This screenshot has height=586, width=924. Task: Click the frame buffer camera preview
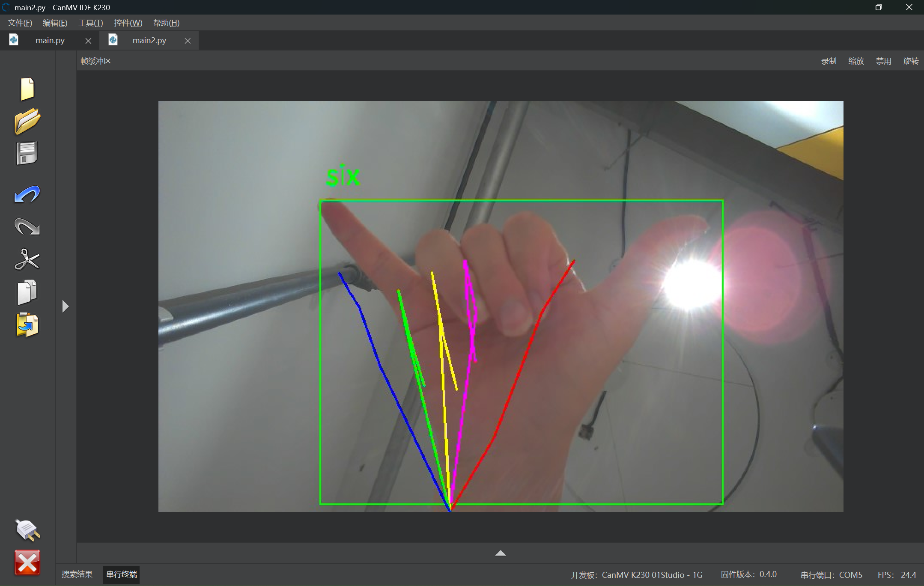(501, 306)
